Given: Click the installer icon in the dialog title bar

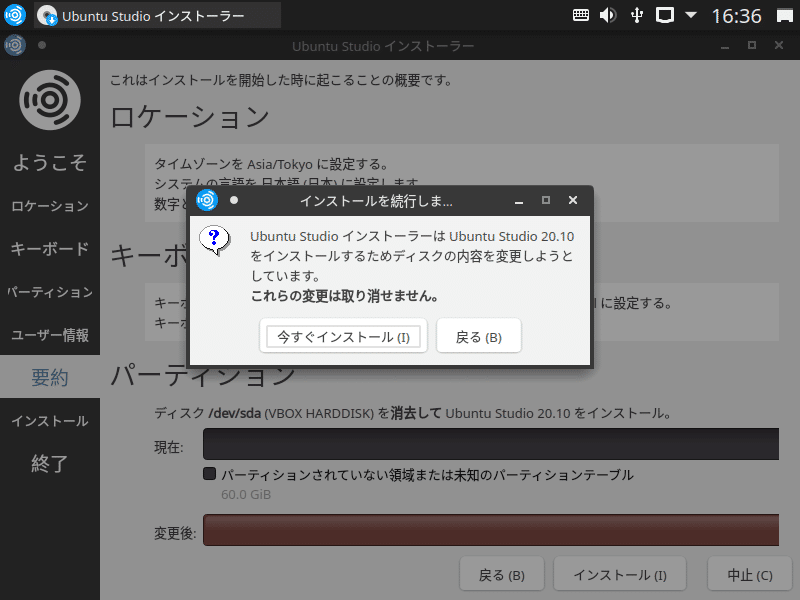Looking at the screenshot, I should pos(207,199).
